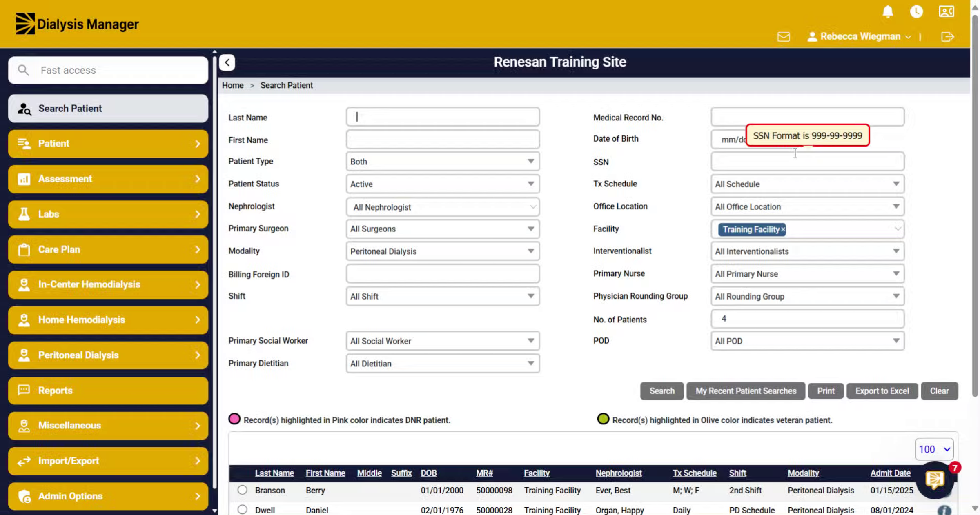Image resolution: width=980 pixels, height=515 pixels.
Task: Click the Labs flask icon in sidebar
Action: pos(24,214)
